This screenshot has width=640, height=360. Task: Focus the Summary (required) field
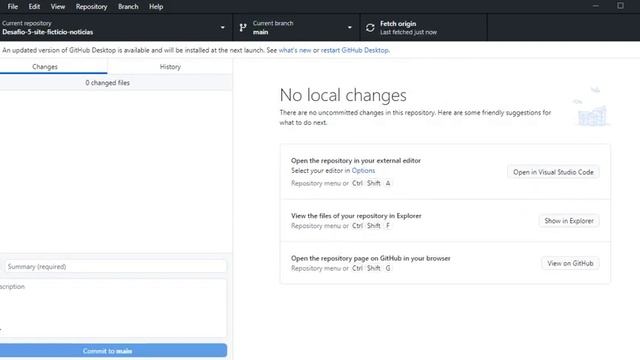[116, 267]
